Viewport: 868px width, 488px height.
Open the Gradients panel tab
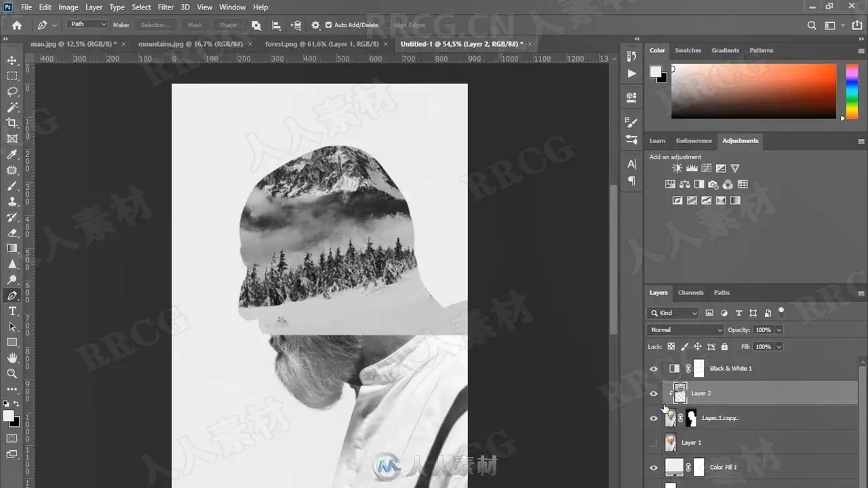click(x=725, y=50)
